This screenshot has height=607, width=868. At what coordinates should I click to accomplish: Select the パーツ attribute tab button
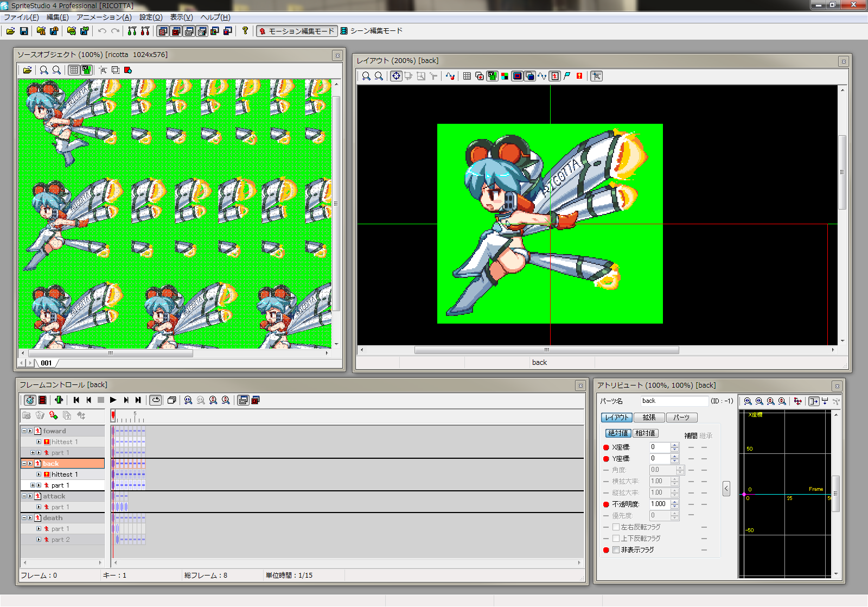pyautogui.click(x=681, y=418)
